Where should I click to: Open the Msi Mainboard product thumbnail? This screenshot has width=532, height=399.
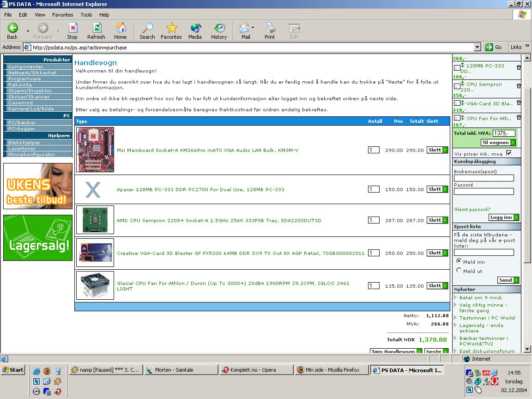pyautogui.click(x=95, y=150)
